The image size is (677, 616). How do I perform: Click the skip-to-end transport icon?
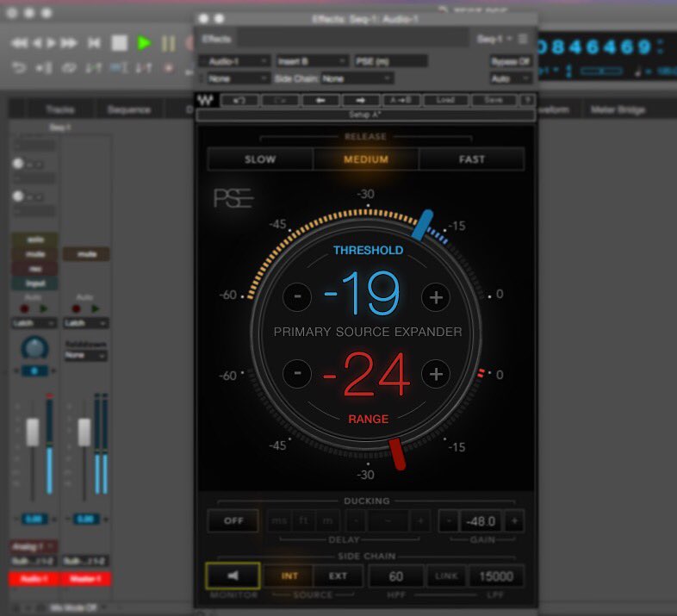94,43
